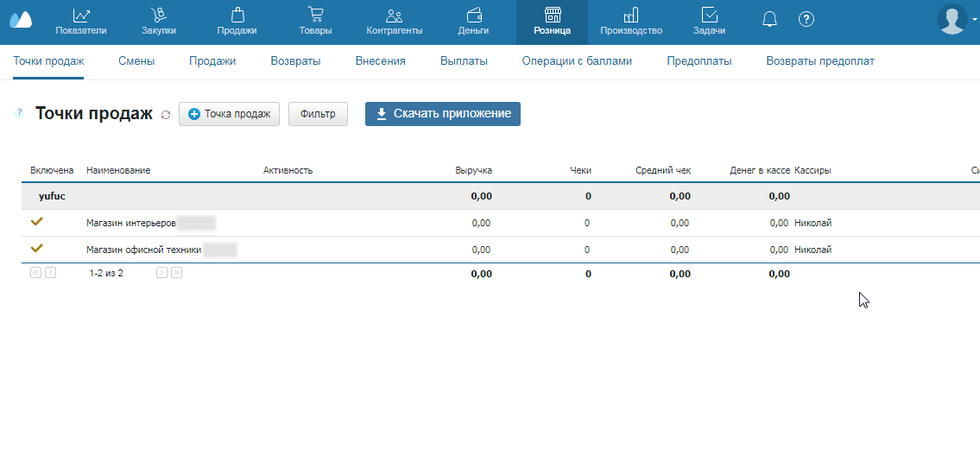
Task: Open the Задачи section
Action: (x=709, y=22)
